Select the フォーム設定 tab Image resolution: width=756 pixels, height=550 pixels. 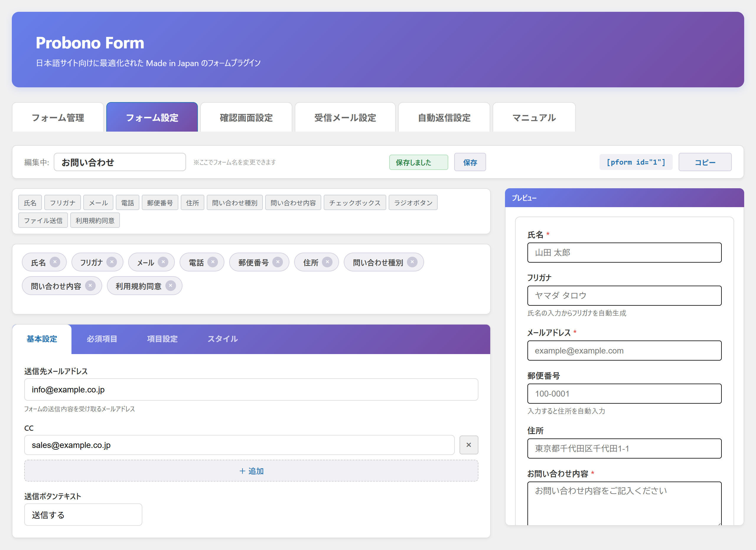coord(152,117)
